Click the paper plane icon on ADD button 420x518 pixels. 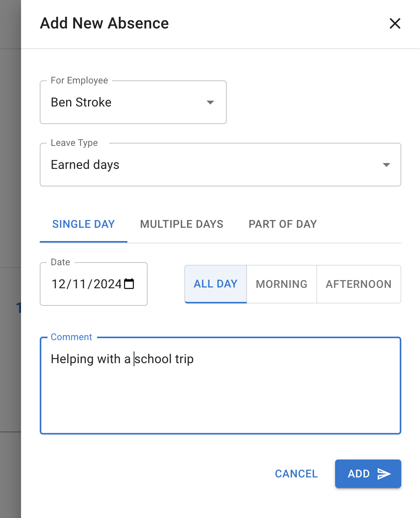tap(385, 474)
